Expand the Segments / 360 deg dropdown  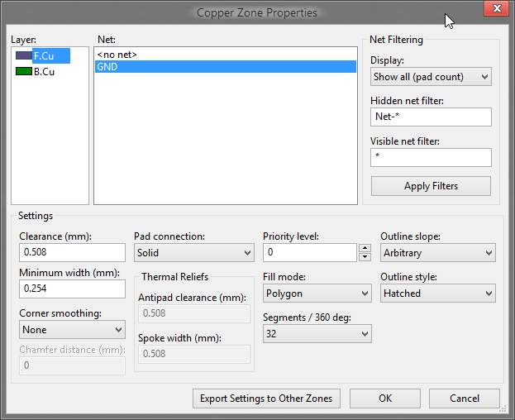(317, 334)
